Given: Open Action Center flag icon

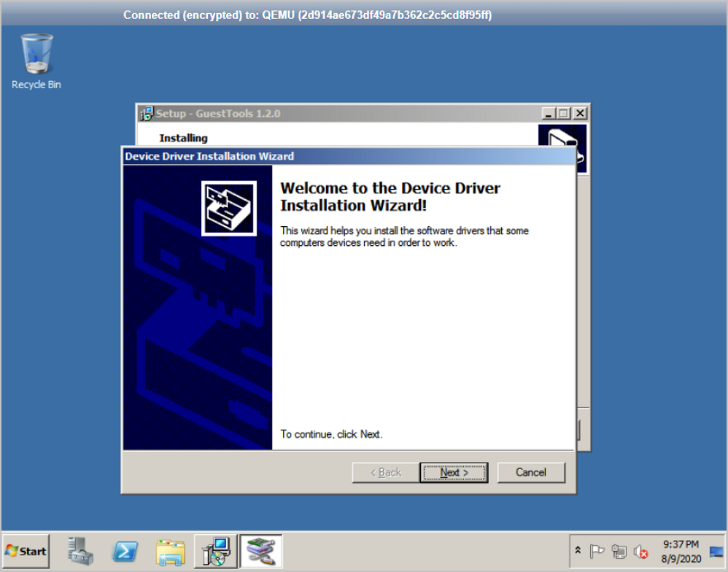Looking at the screenshot, I should [597, 551].
